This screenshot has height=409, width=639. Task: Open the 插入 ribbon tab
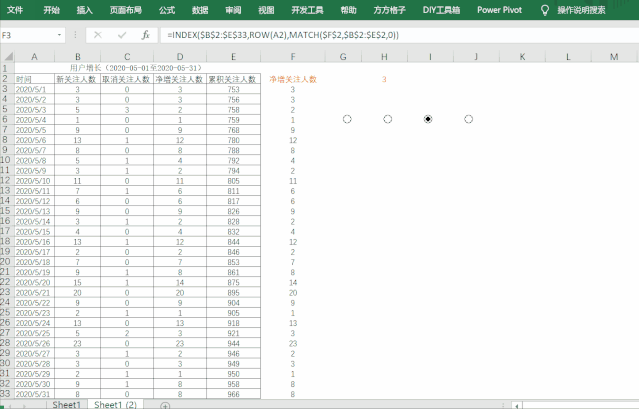point(84,10)
